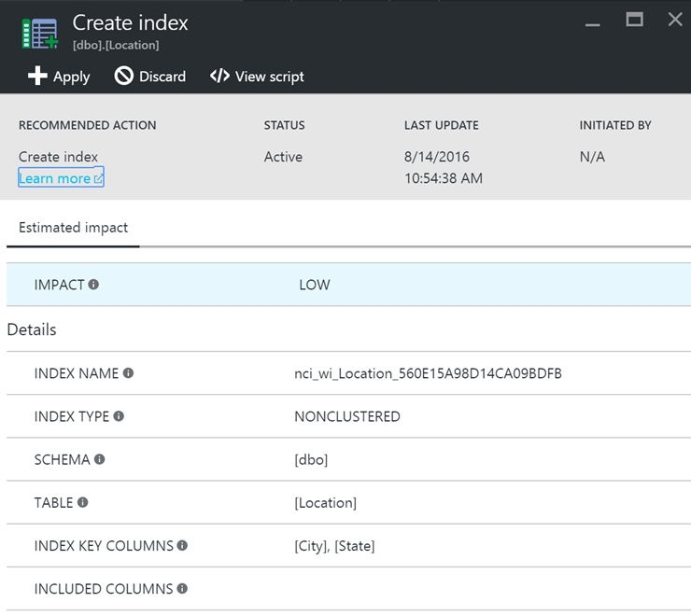Click the [Location] table value
The height and width of the screenshot is (616, 691).
click(x=326, y=503)
